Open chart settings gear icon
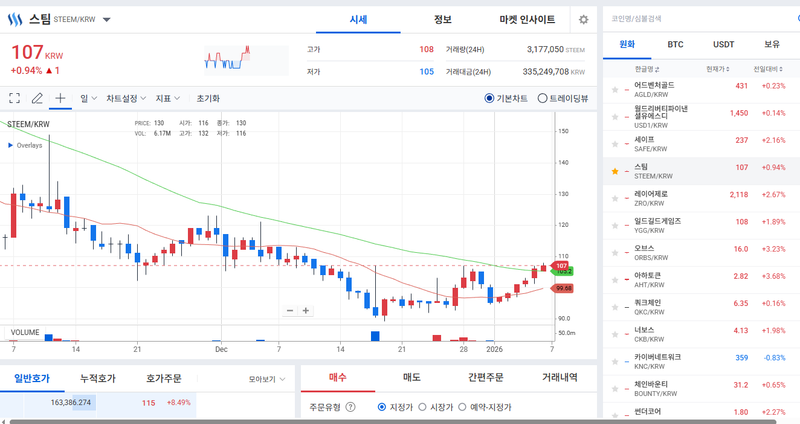Viewport: 800px width, 424px height. (583, 19)
